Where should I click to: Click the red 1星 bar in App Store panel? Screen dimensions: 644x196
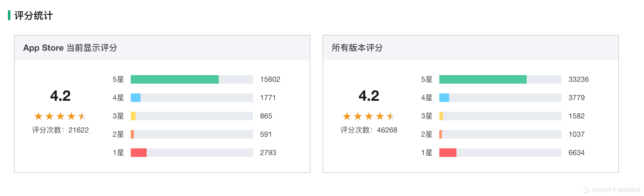[139, 153]
